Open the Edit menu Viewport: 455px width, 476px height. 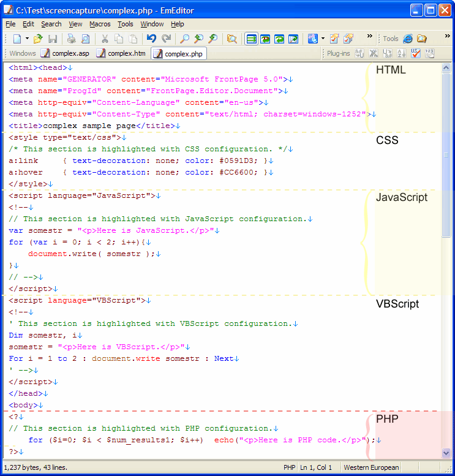point(28,24)
